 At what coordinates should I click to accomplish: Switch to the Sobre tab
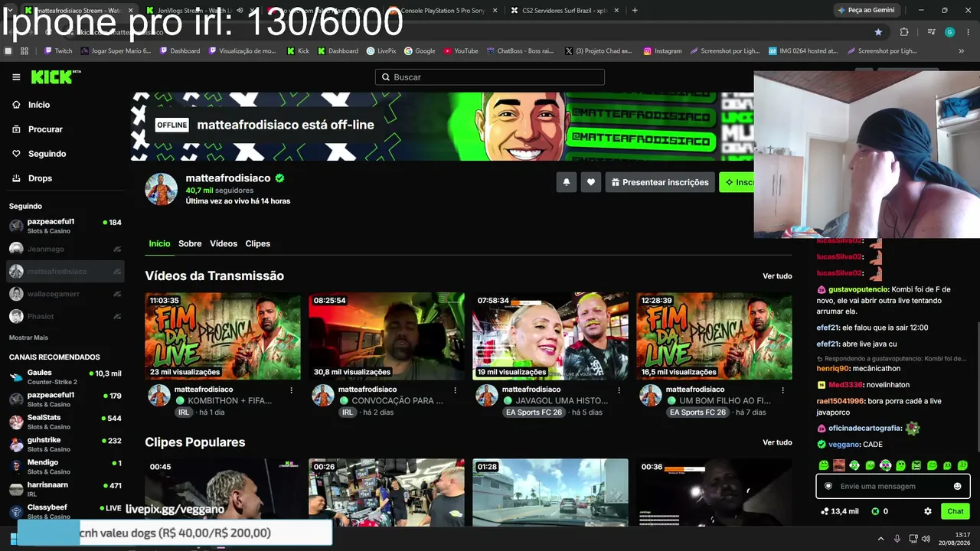coord(190,243)
